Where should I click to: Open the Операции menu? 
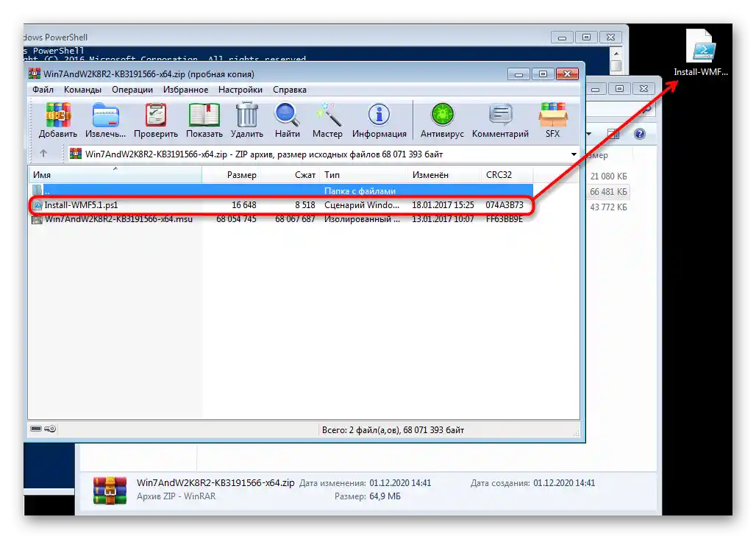point(132,90)
